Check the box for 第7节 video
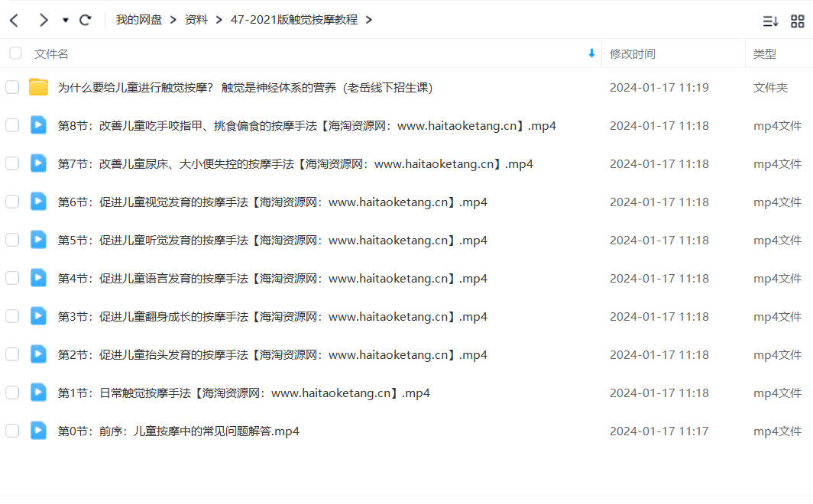The image size is (813, 504). click(12, 163)
